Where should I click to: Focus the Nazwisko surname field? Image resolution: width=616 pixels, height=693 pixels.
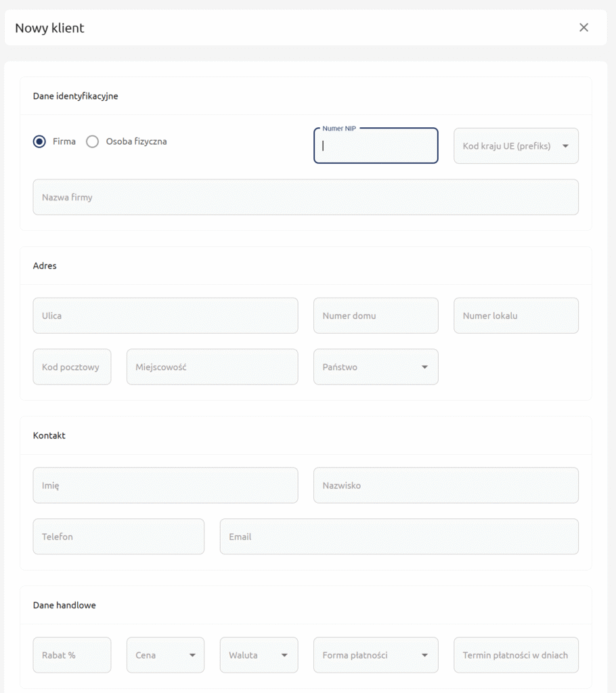point(445,485)
